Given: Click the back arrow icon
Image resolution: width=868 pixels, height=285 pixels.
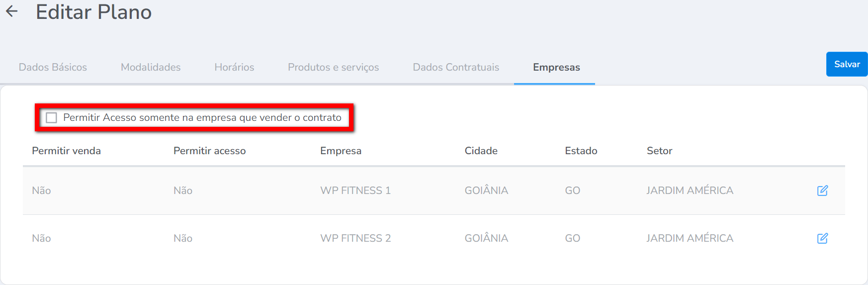Looking at the screenshot, I should click(x=12, y=11).
